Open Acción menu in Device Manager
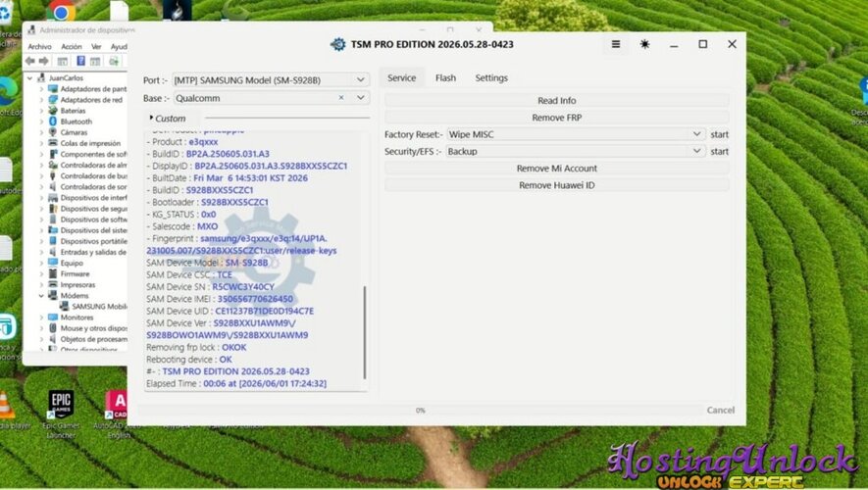This screenshot has height=490, width=868. 72,46
